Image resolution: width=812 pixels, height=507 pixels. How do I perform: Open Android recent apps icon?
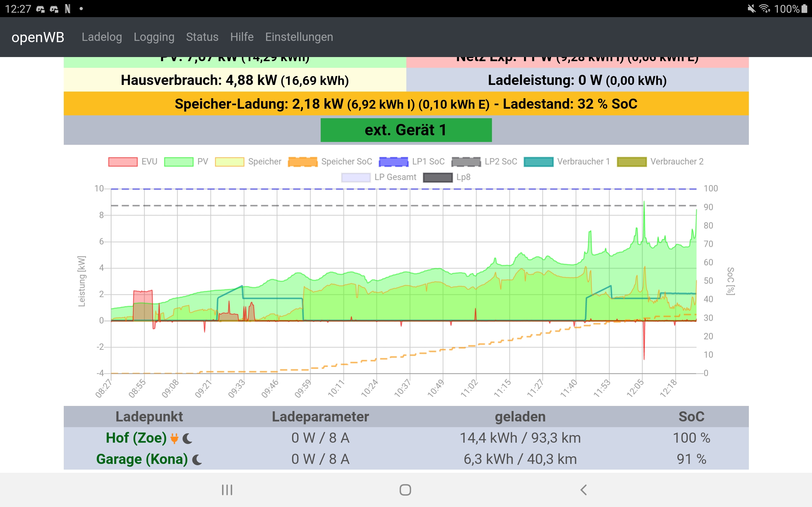(227, 490)
